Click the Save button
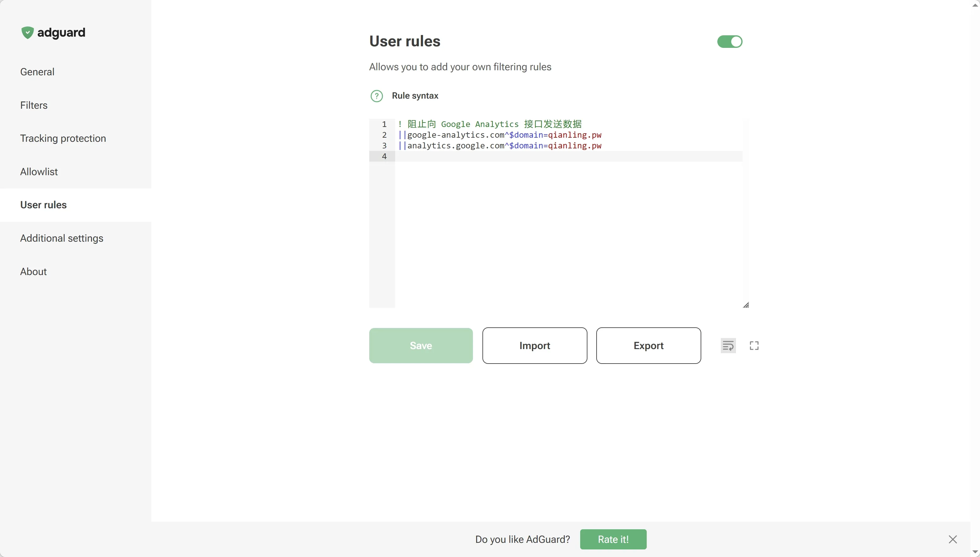980x557 pixels. [421, 345]
